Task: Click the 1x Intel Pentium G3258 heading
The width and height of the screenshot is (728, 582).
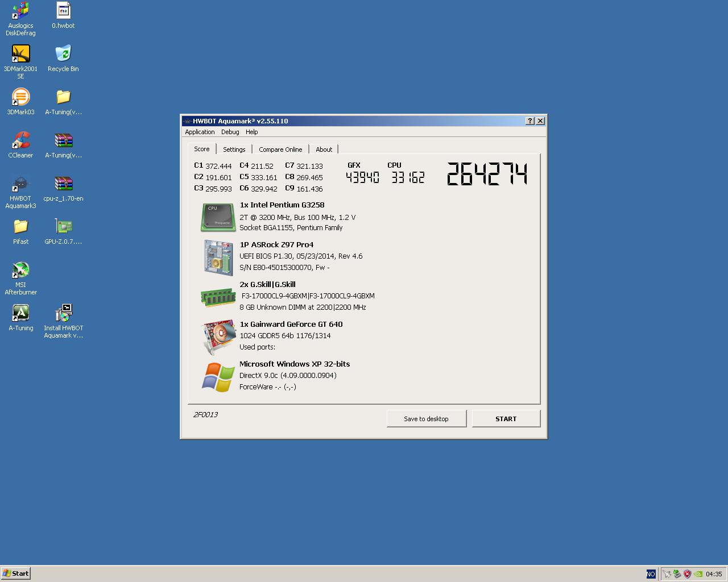Action: [282, 205]
